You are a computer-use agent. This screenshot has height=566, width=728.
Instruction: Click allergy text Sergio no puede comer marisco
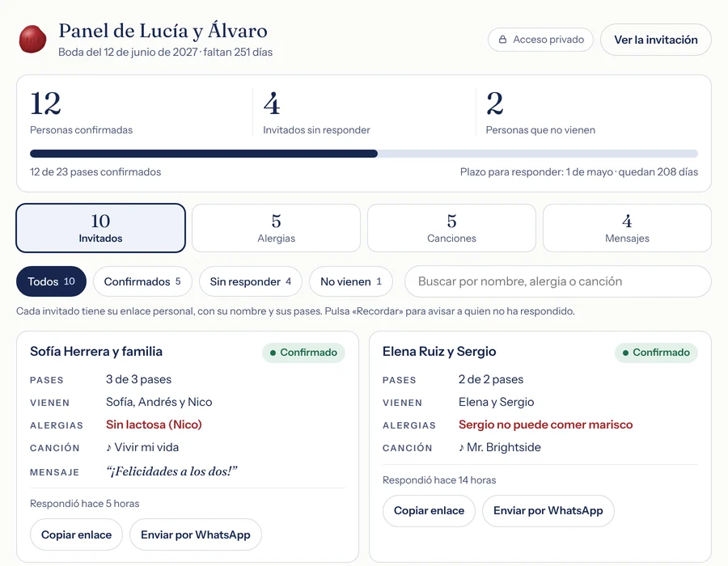[x=545, y=424]
